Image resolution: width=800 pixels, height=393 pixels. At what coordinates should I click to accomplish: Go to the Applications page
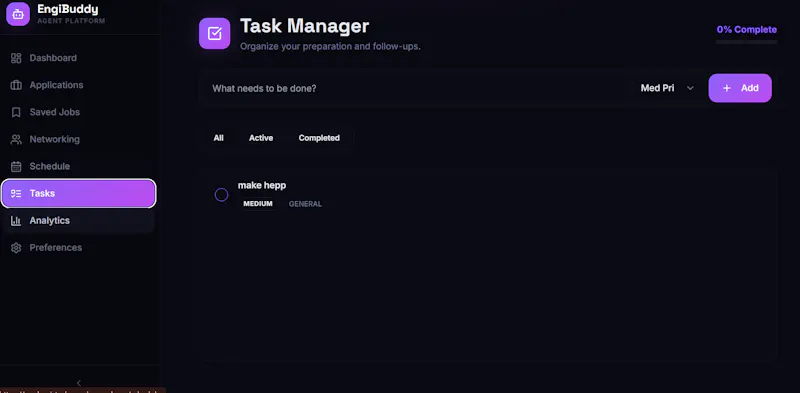coord(79,85)
